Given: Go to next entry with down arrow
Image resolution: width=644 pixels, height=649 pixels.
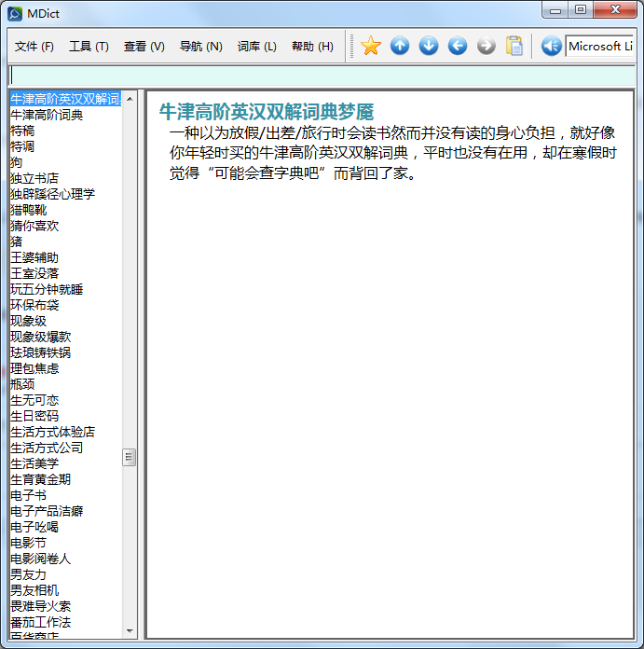Looking at the screenshot, I should [429, 46].
